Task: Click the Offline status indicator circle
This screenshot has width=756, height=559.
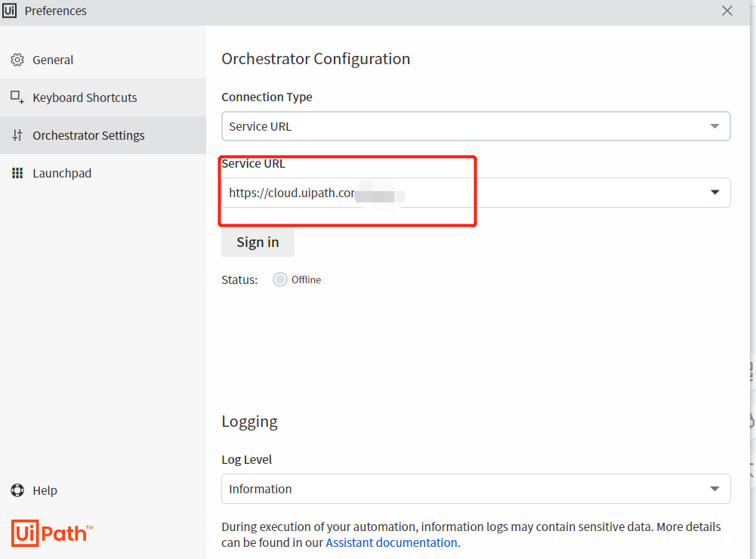Action: [x=280, y=279]
